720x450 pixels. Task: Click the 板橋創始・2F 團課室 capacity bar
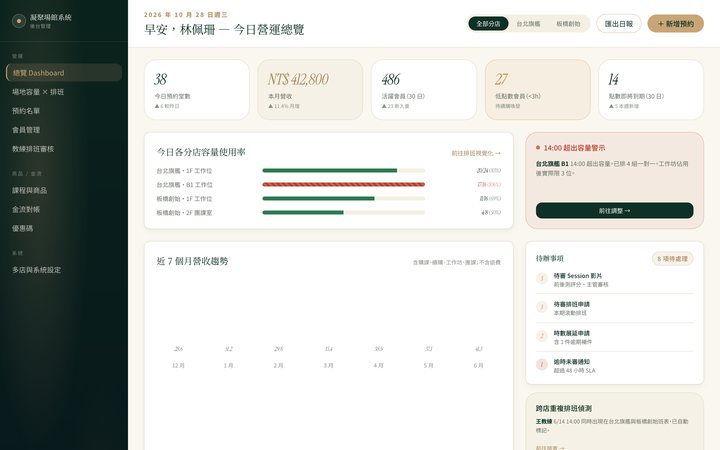coord(343,213)
